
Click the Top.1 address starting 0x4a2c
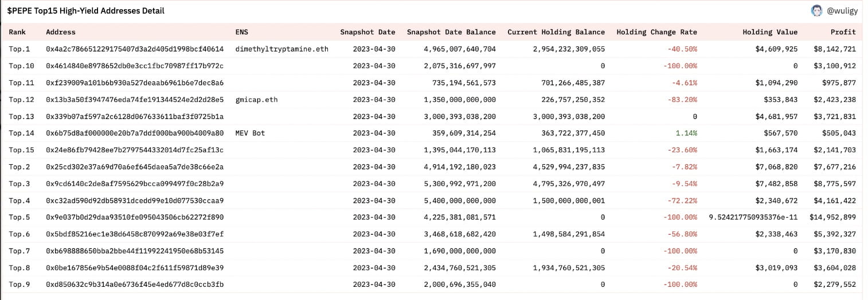(135, 49)
